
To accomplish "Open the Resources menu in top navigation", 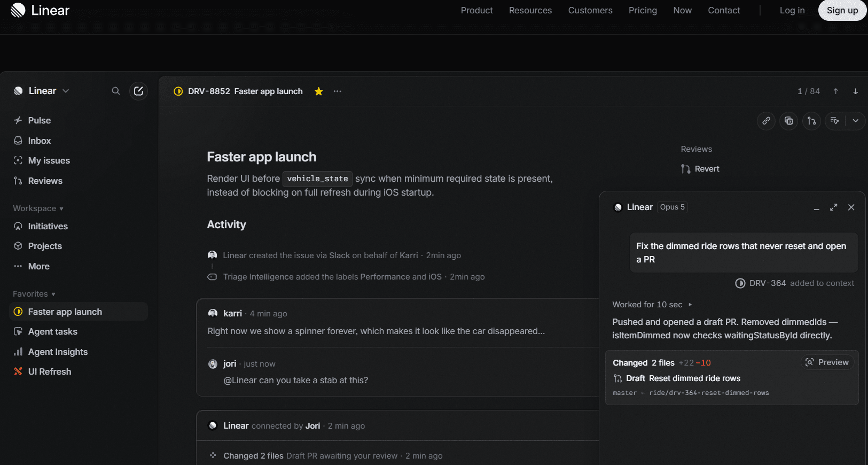I will coord(530,10).
